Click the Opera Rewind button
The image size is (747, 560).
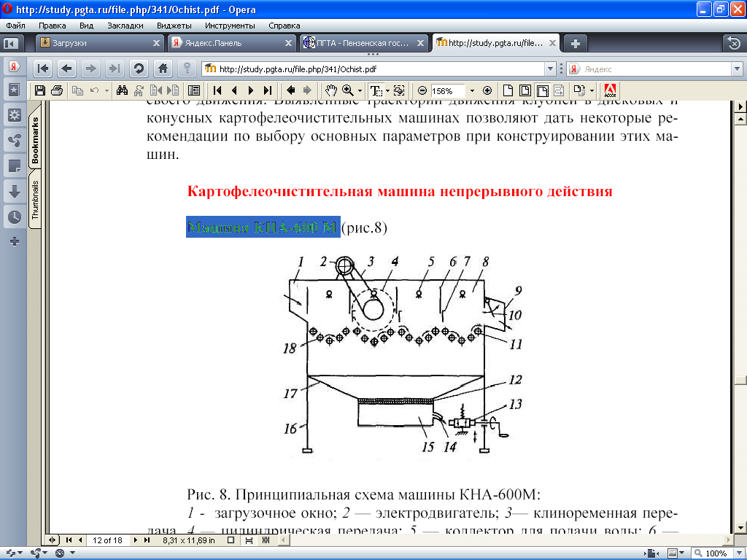pos(43,69)
